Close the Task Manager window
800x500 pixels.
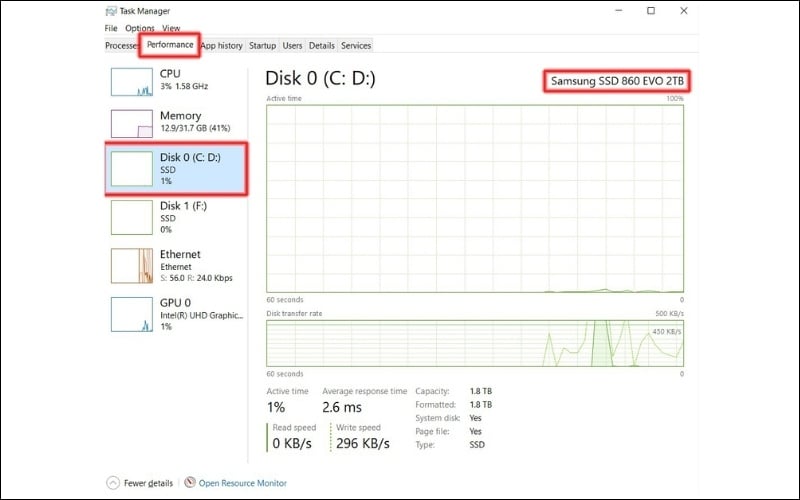click(684, 11)
